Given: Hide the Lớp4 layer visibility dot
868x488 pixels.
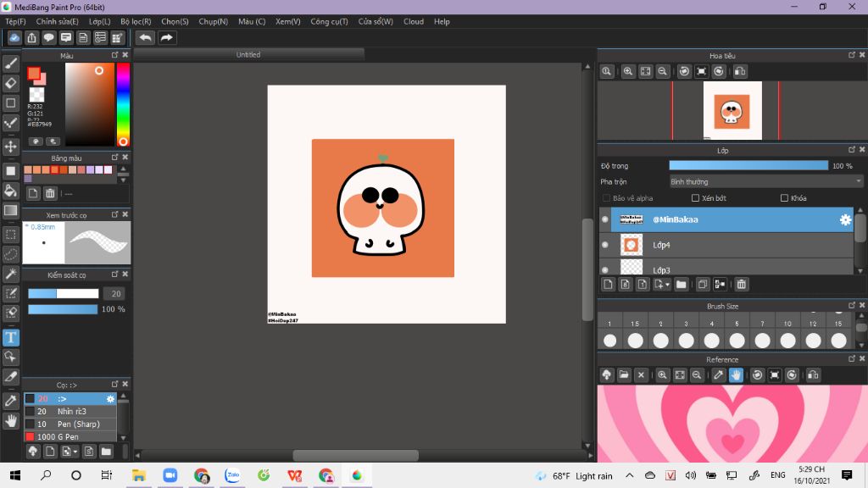Looking at the screenshot, I should pyautogui.click(x=605, y=245).
